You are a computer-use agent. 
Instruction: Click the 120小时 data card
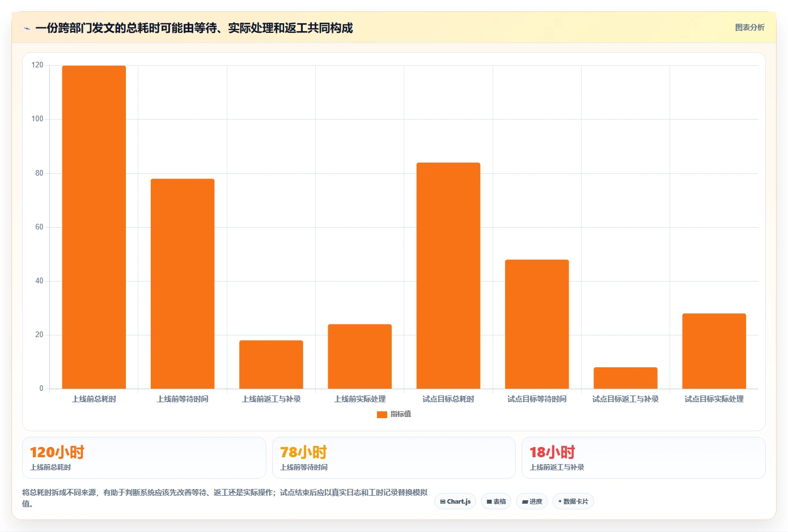click(x=144, y=458)
